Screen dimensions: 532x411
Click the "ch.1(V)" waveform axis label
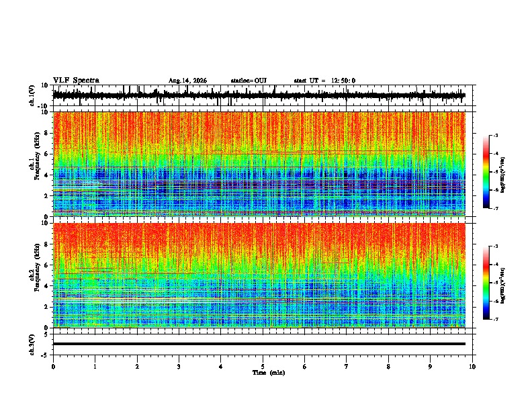pos(32,95)
